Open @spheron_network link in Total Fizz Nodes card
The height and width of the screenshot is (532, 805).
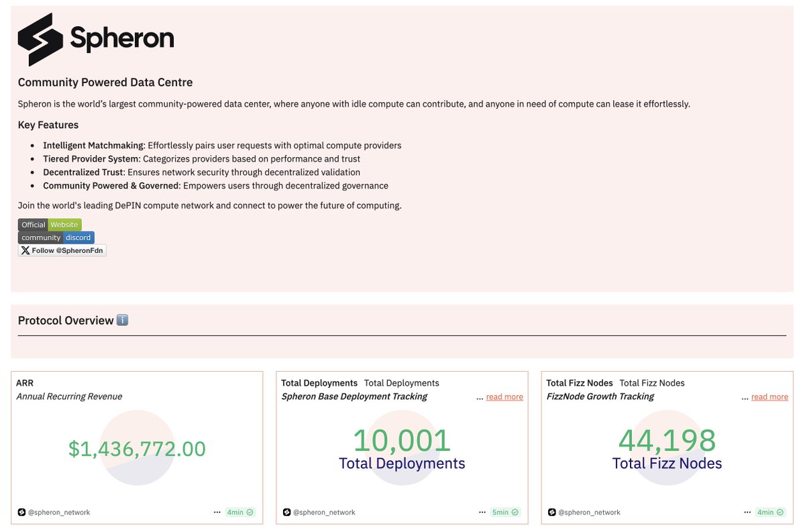pos(589,513)
